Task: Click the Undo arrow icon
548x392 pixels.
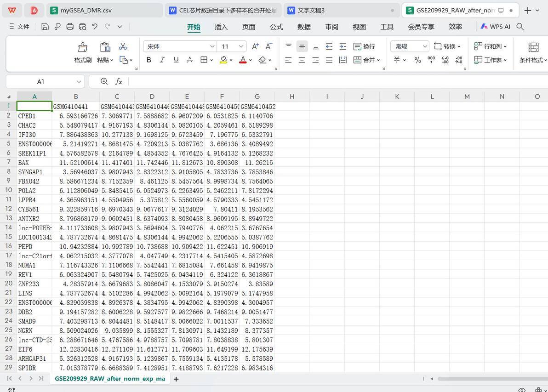Action: pos(95,27)
